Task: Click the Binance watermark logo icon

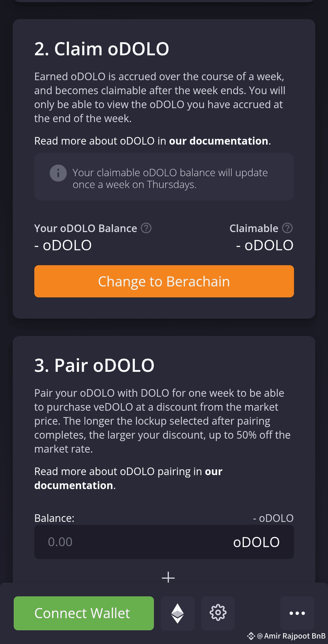Action: coord(251,636)
